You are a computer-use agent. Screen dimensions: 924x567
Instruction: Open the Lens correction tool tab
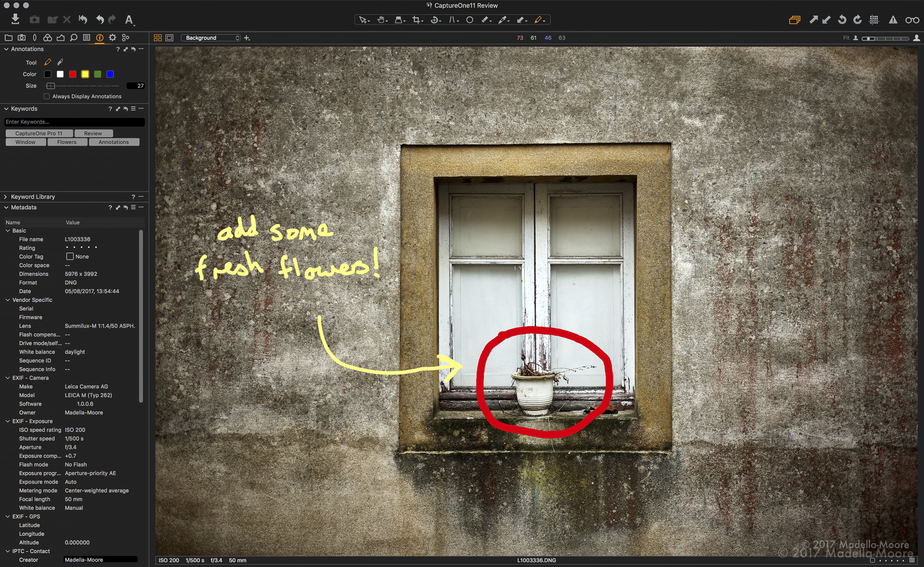point(35,38)
